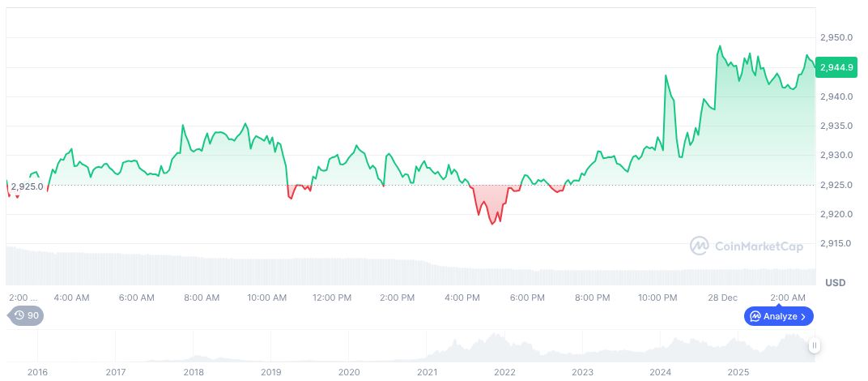
Task: Click the green 2,944.9 current price label
Action: (836, 67)
